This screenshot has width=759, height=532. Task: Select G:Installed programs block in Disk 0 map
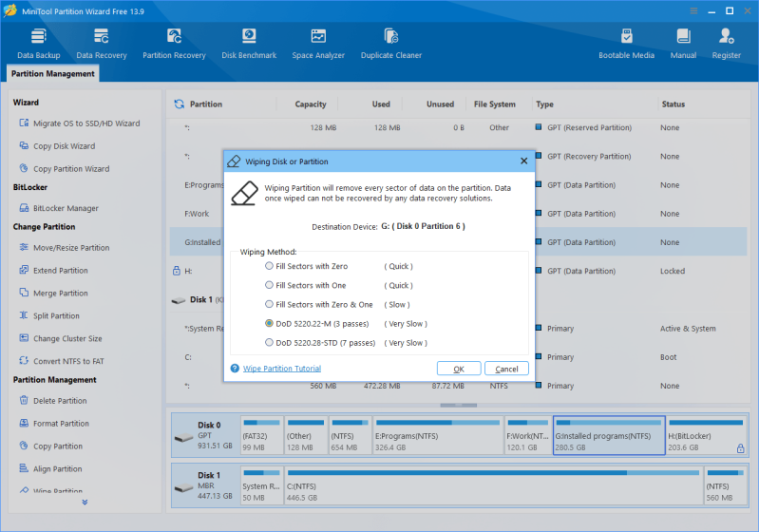[x=609, y=435]
